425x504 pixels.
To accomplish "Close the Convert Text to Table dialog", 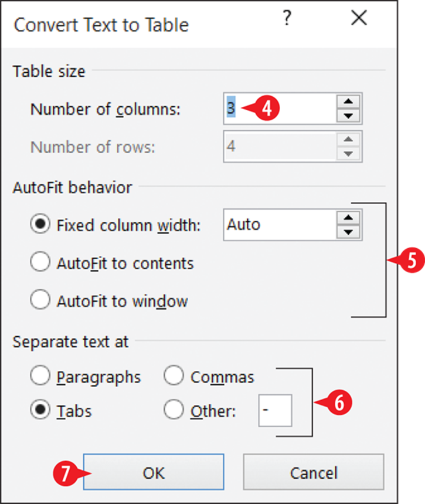I will coord(359,18).
